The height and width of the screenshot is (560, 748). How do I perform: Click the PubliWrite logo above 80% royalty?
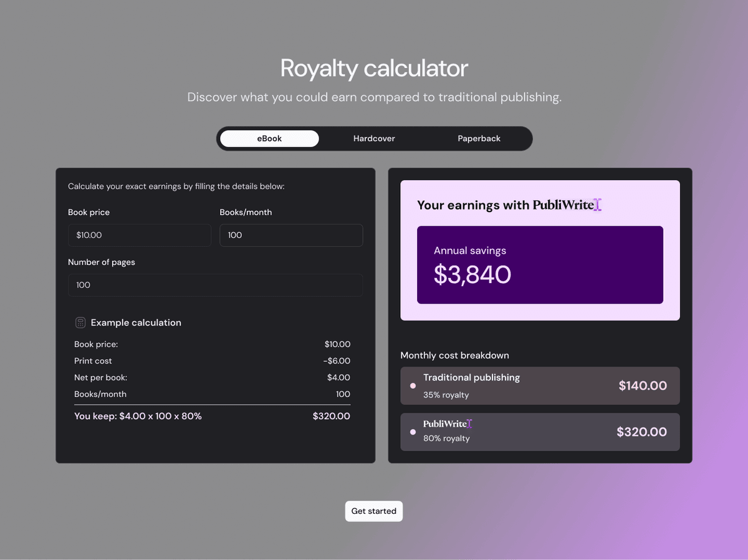[x=448, y=424]
